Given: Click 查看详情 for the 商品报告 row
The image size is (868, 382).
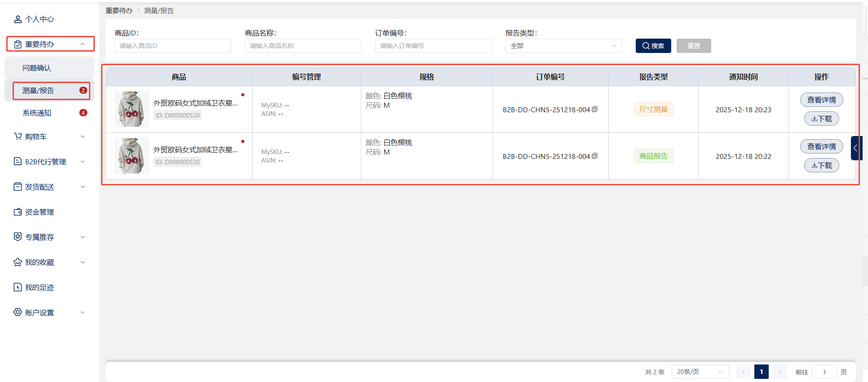Looking at the screenshot, I should [x=821, y=146].
